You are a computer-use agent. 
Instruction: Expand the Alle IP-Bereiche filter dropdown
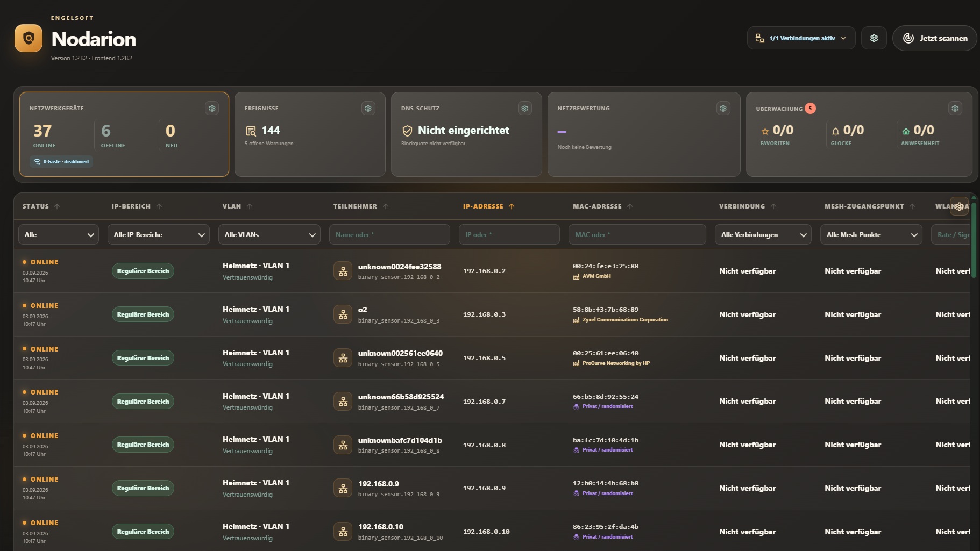(x=158, y=234)
